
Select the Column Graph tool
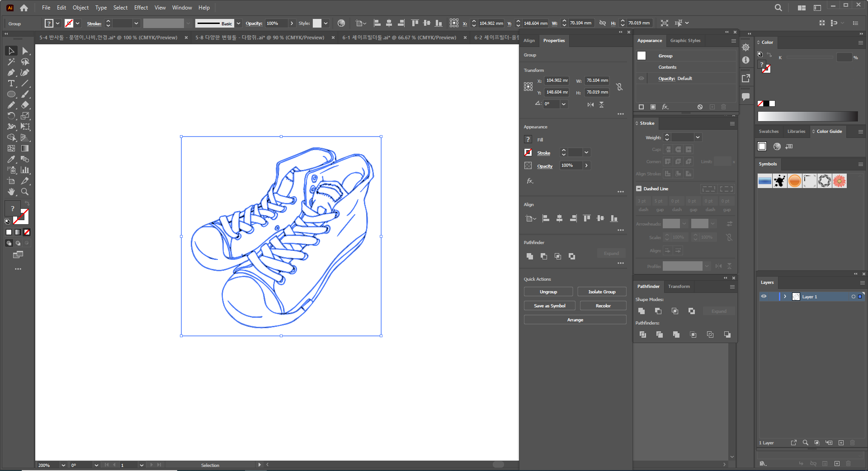25,170
